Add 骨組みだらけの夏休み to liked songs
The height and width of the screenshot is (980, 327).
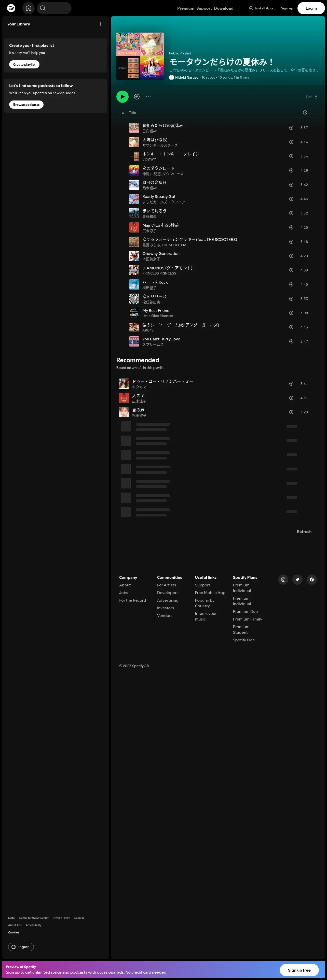tap(291, 128)
